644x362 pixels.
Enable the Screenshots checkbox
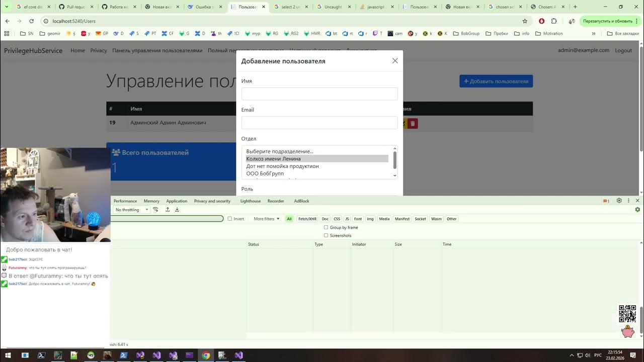(x=326, y=235)
